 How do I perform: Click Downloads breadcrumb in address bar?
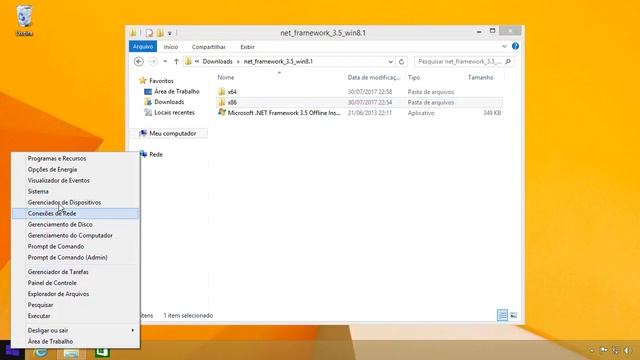pyautogui.click(x=218, y=62)
